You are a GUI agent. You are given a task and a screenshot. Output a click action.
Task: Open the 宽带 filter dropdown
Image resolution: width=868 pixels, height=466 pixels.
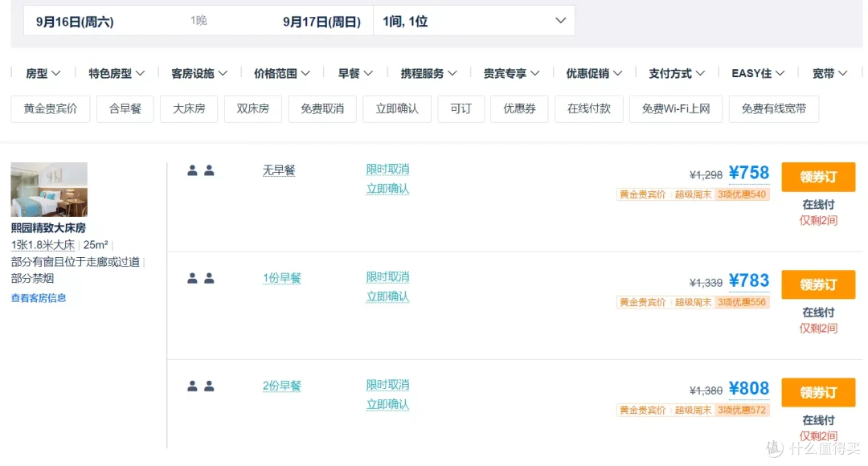tap(829, 73)
